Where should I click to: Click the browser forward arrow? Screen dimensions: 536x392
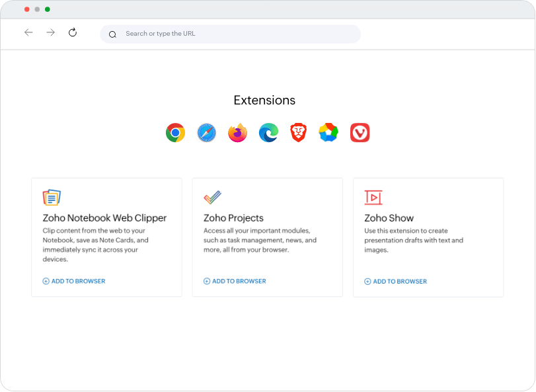tap(50, 32)
